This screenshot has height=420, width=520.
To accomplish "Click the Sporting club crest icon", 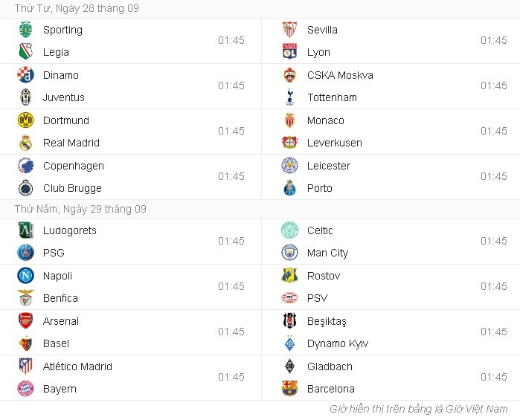I will coord(26,30).
